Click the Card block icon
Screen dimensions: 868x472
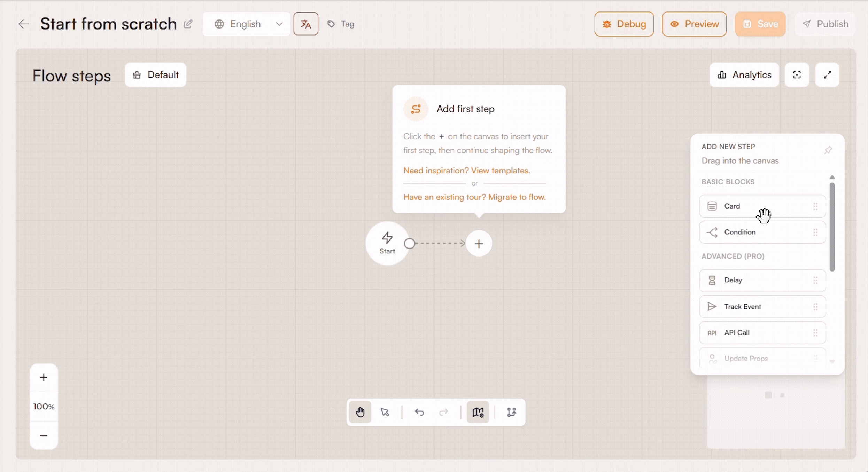[x=712, y=206]
